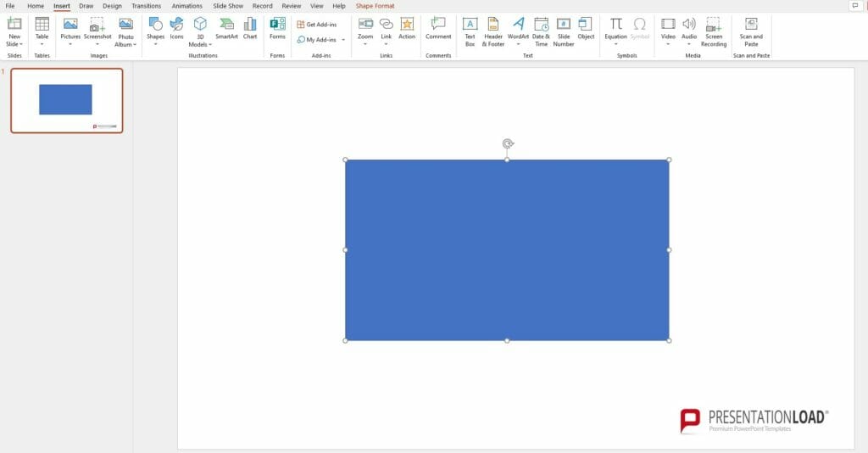Open the My Add-ins dropdown arrow
Viewport: 868px width, 453px height.
click(343, 40)
